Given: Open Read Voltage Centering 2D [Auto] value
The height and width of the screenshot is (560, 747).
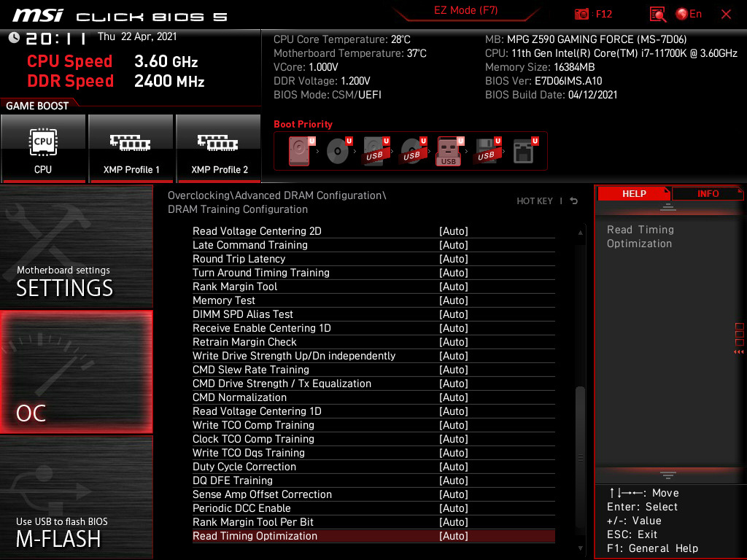Looking at the screenshot, I should [454, 231].
